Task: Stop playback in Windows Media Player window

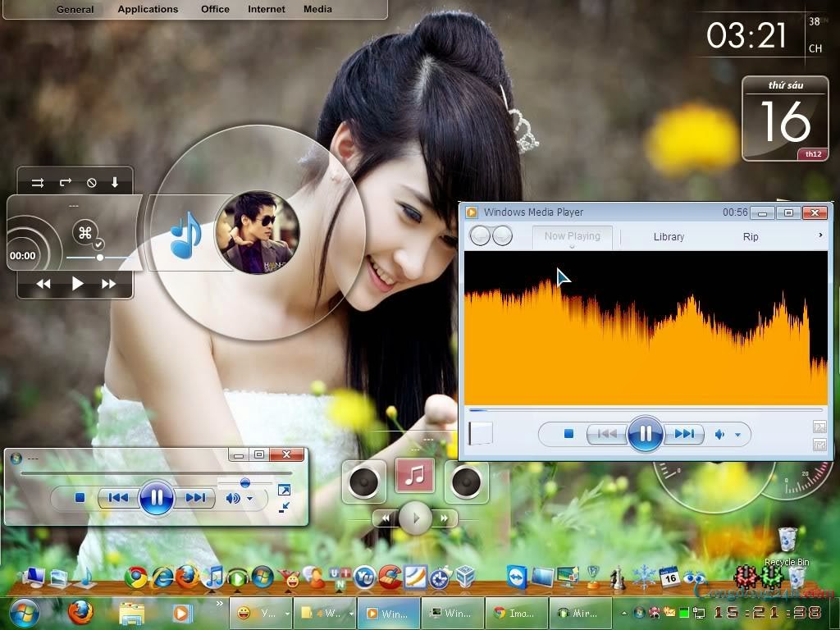Action: click(x=568, y=433)
